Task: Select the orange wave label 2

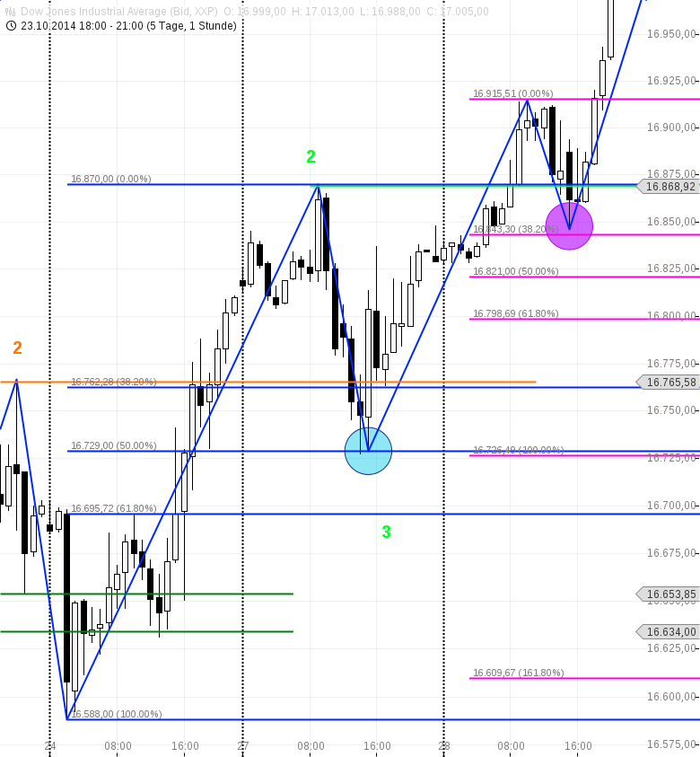Action: (17, 348)
